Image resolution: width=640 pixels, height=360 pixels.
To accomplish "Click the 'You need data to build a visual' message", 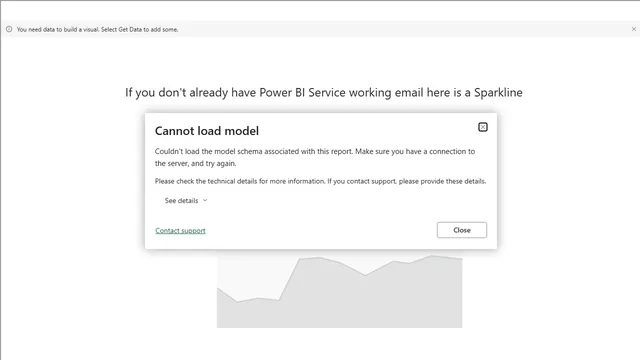I will coord(97,29).
